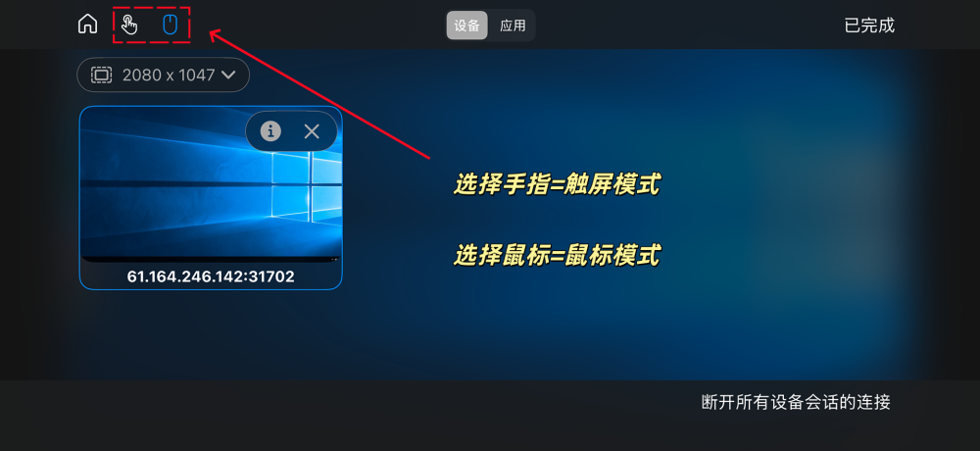Click the 选择手指=触屏模式 annotation text

coord(557,185)
